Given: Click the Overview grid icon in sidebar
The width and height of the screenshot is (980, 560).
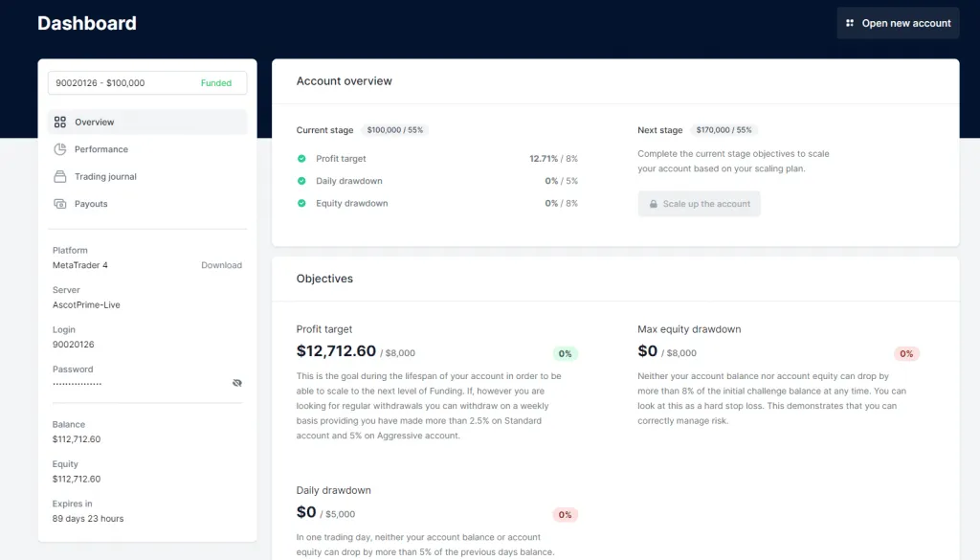Looking at the screenshot, I should [x=60, y=123].
